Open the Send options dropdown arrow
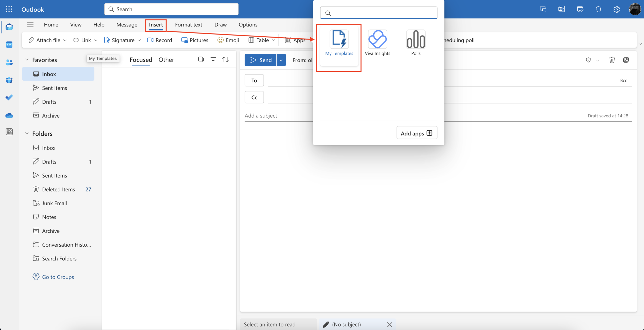The width and height of the screenshot is (644, 330). (x=281, y=60)
